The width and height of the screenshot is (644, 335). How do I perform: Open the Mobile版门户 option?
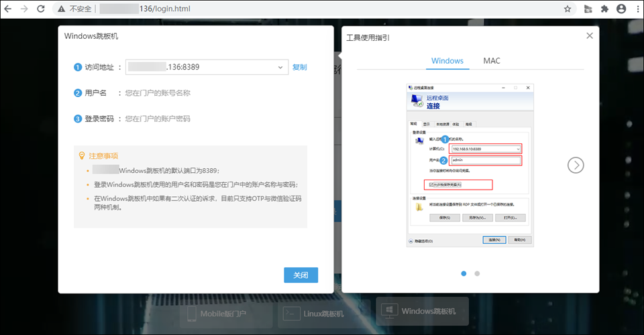tap(217, 313)
